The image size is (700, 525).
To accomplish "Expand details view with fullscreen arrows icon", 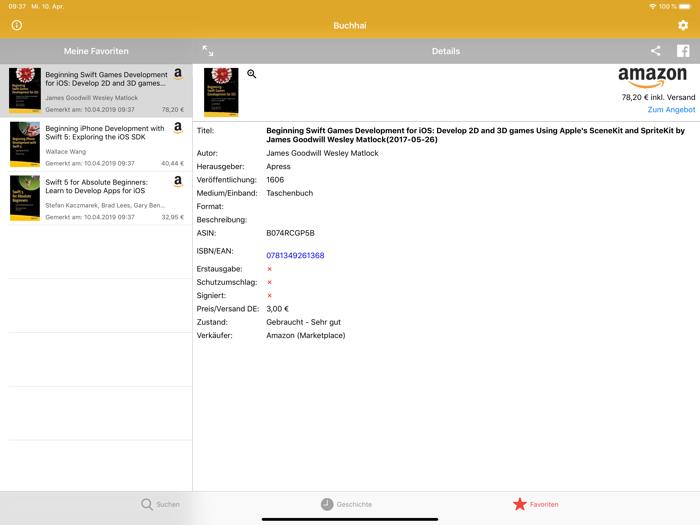I will point(208,51).
